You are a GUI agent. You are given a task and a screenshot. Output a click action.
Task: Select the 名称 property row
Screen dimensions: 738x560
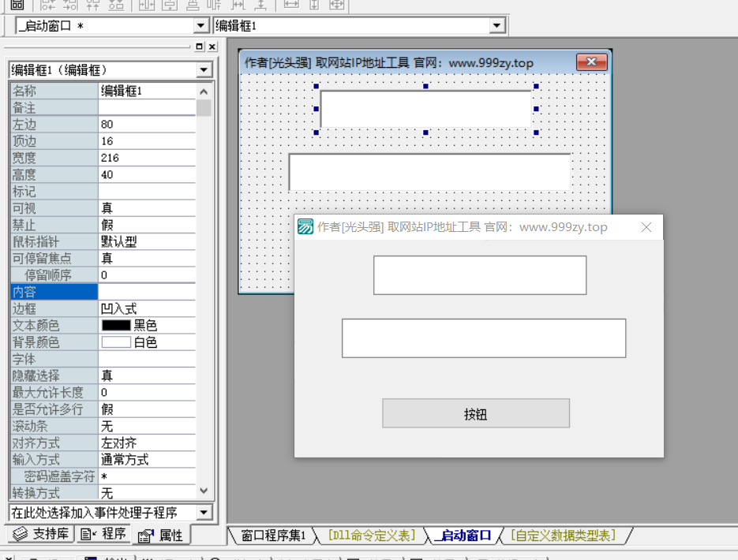(103, 91)
